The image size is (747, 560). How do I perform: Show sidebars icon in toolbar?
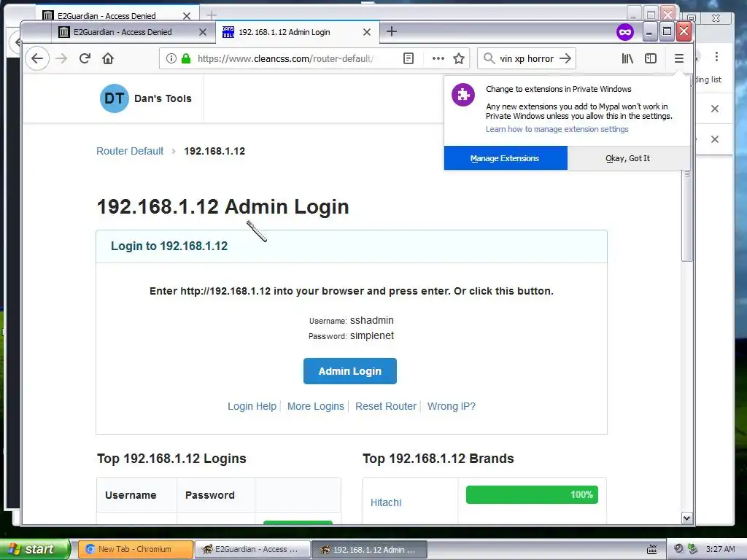point(651,58)
